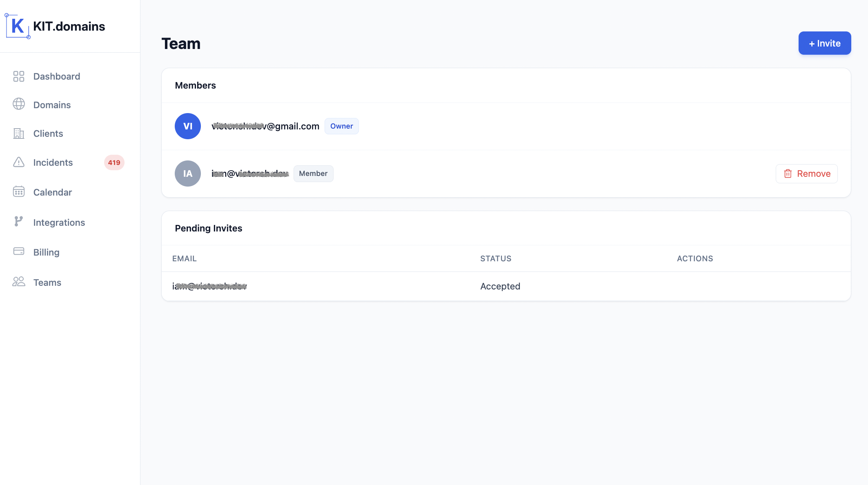This screenshot has width=868, height=485.
Task: Click the gray IA avatar circle
Action: pos(188,174)
